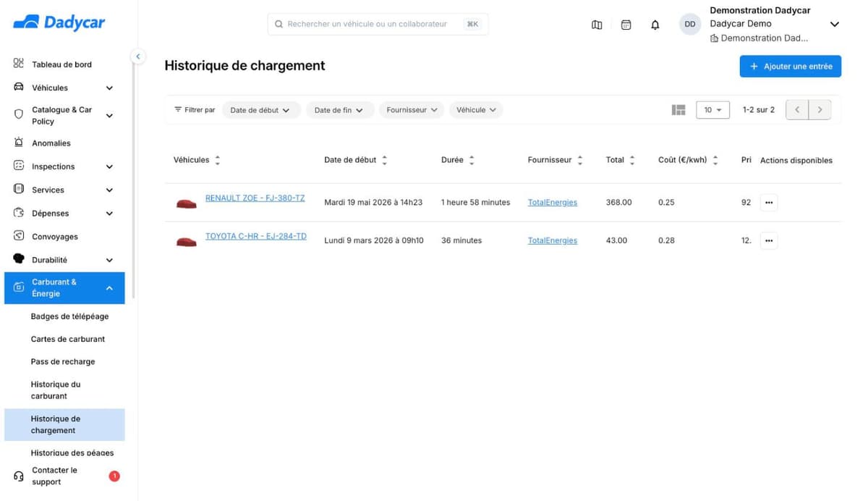Open Badges de télépéage submenu item
This screenshot has width=868, height=501.
coord(69,316)
